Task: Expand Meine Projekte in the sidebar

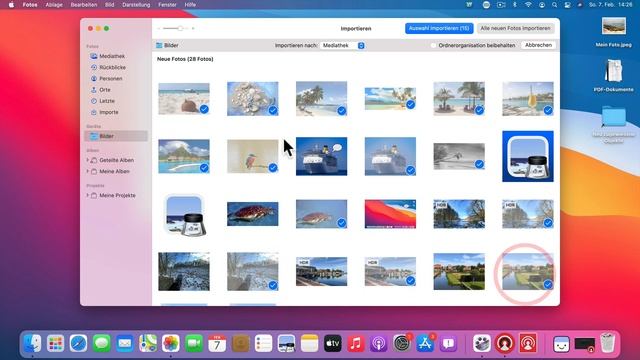Action: (87, 196)
